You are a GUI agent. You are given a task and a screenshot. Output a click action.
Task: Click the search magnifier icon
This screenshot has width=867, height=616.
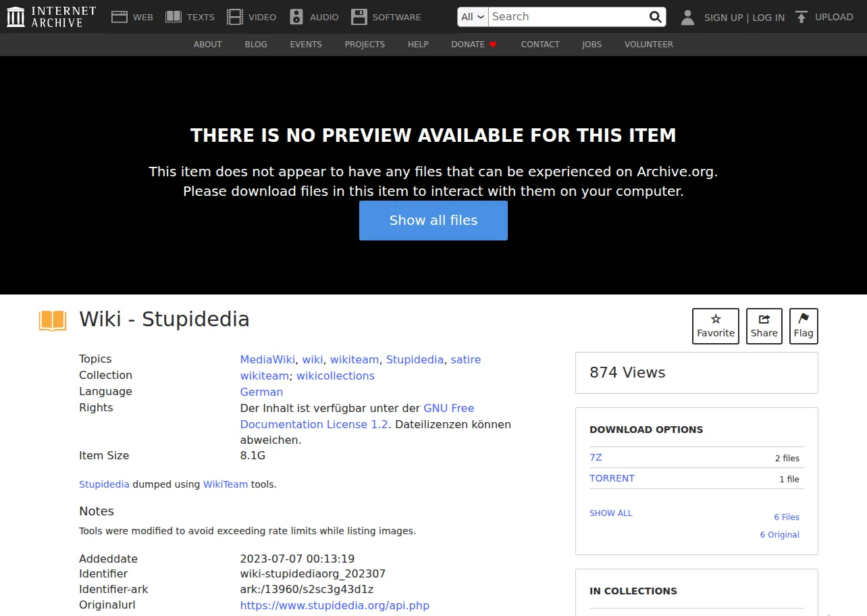coord(655,17)
